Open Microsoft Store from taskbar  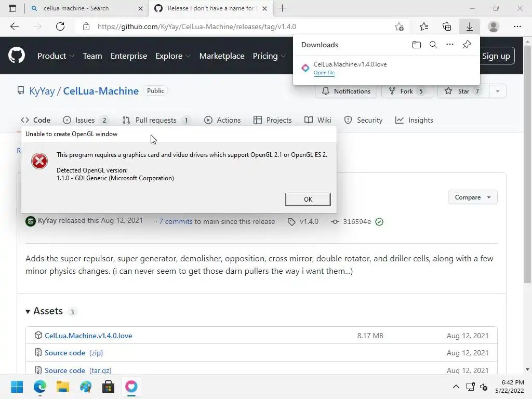[x=108, y=387]
